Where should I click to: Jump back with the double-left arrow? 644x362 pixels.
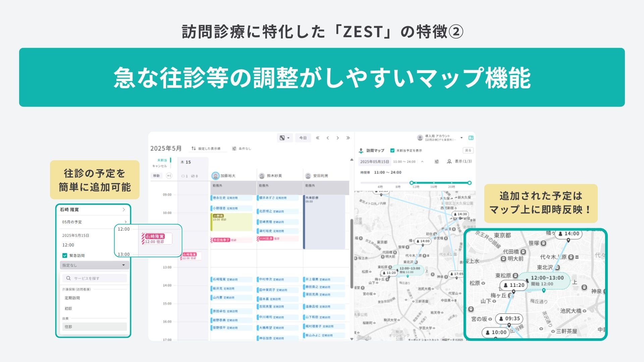coord(318,138)
